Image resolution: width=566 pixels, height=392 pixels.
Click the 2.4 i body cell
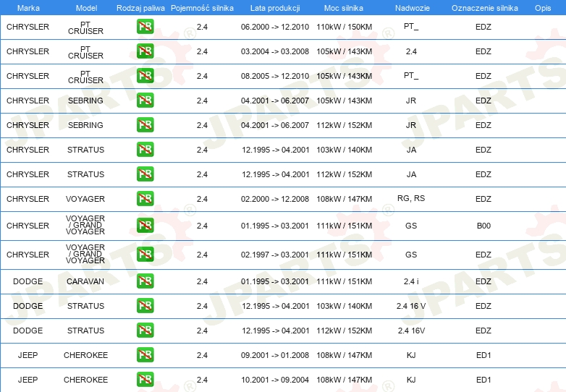click(411, 281)
